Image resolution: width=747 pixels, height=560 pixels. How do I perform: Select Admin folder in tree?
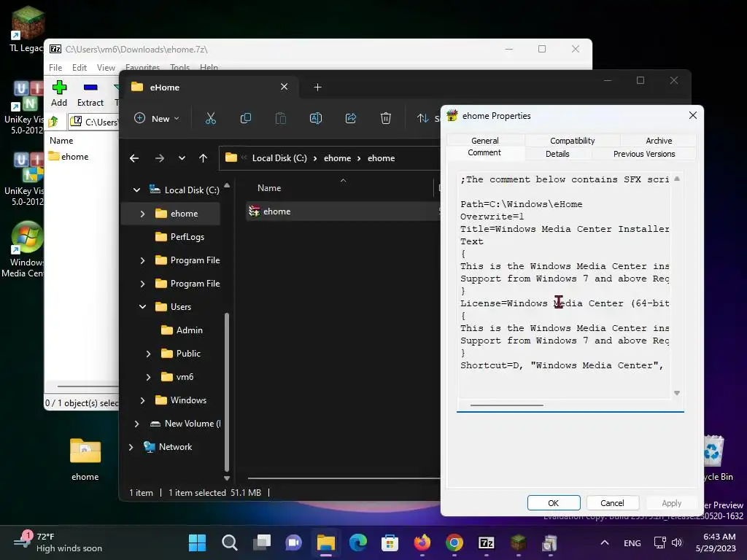tap(182, 330)
